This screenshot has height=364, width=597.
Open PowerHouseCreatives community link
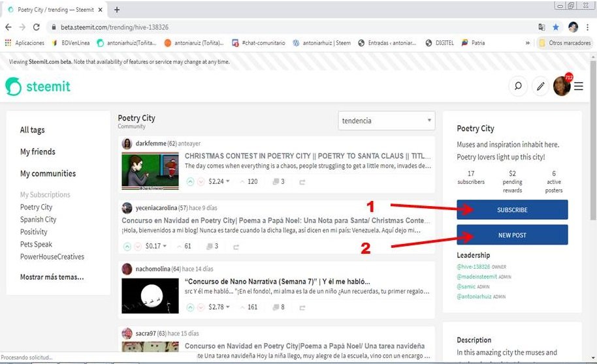tap(52, 257)
